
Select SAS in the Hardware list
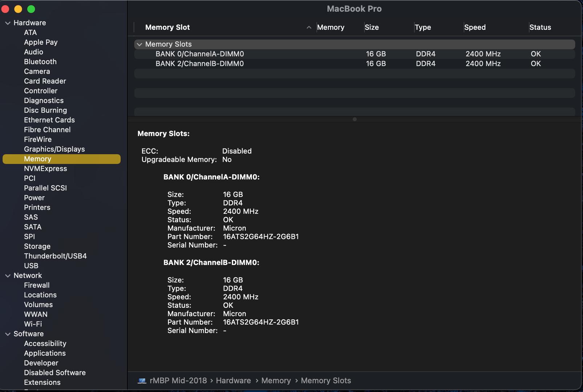click(x=31, y=217)
